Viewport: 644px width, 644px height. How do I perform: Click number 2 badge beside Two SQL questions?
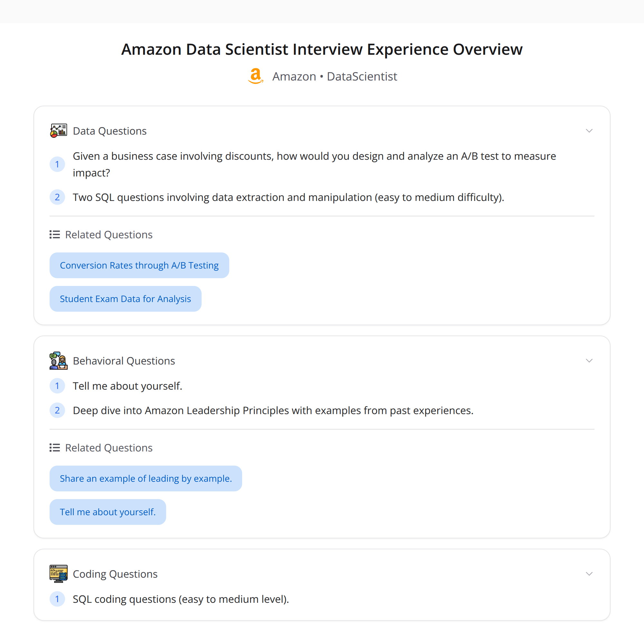(57, 197)
